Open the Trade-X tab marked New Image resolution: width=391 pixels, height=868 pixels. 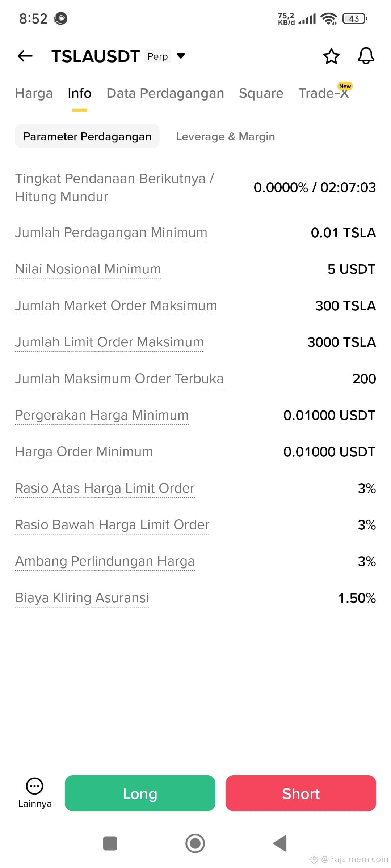pyautogui.click(x=324, y=93)
